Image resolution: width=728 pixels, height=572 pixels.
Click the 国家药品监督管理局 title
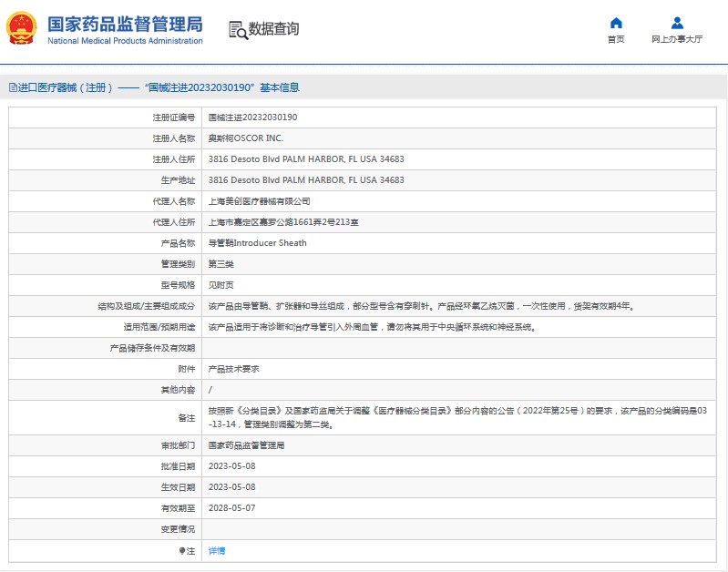pyautogui.click(x=125, y=25)
